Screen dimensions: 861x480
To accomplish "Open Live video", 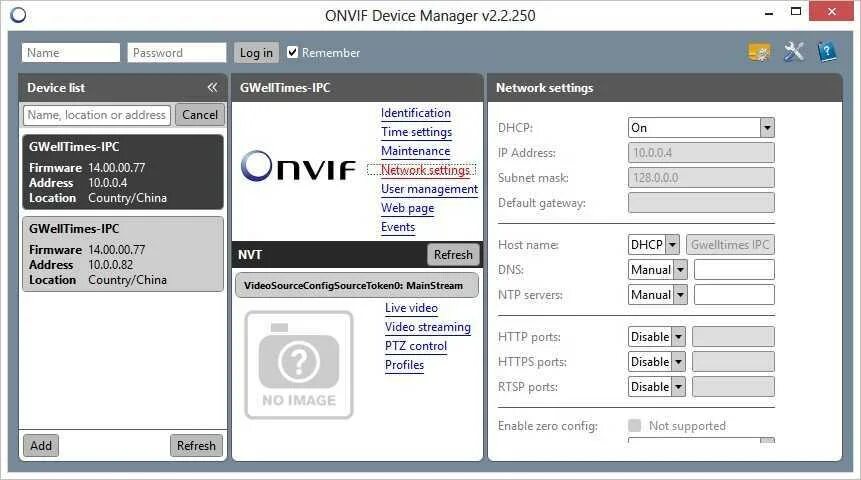I will click(x=411, y=308).
